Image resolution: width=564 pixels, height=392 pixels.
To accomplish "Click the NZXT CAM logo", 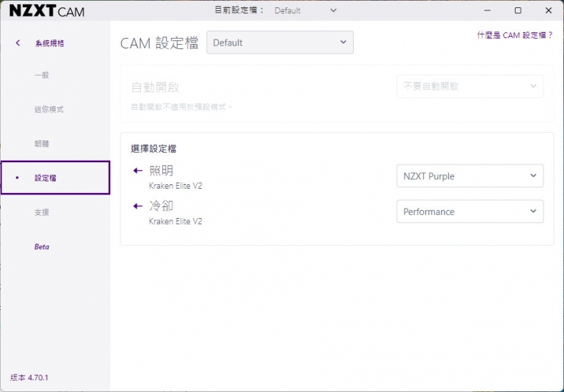I will 47,11.
